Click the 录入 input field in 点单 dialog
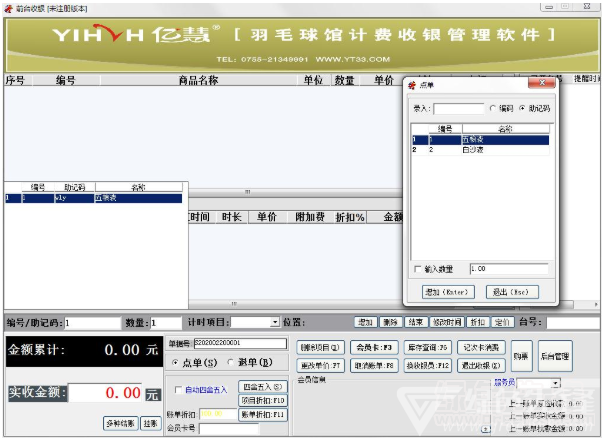The height and width of the screenshot is (440, 604). pyautogui.click(x=459, y=109)
